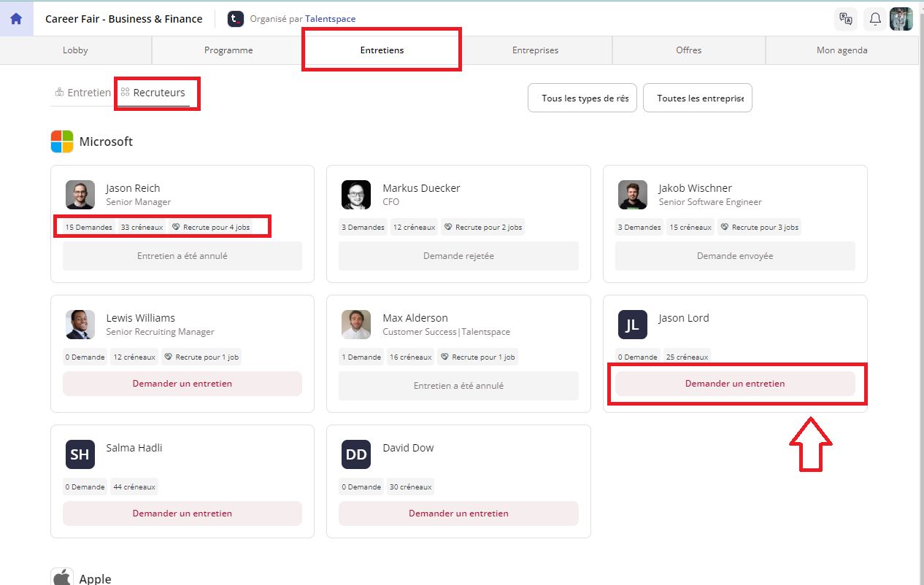Click the name Lewis Williams

pyautogui.click(x=140, y=318)
